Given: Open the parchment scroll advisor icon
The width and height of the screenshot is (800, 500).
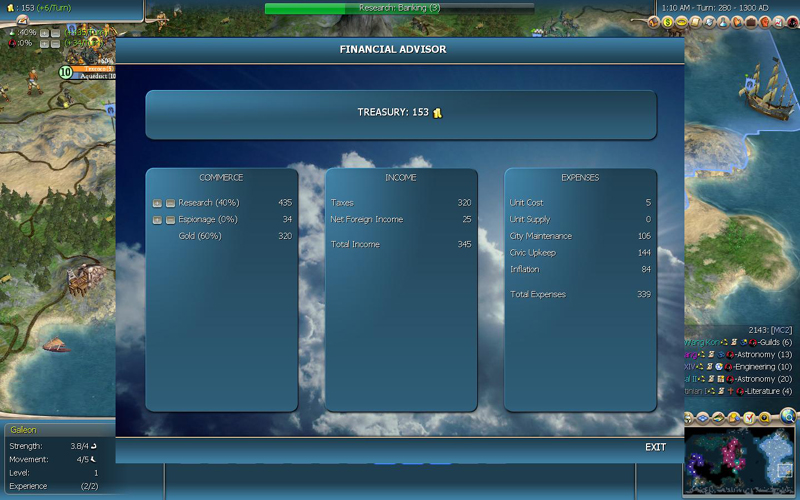Looking at the screenshot, I should (695, 22).
